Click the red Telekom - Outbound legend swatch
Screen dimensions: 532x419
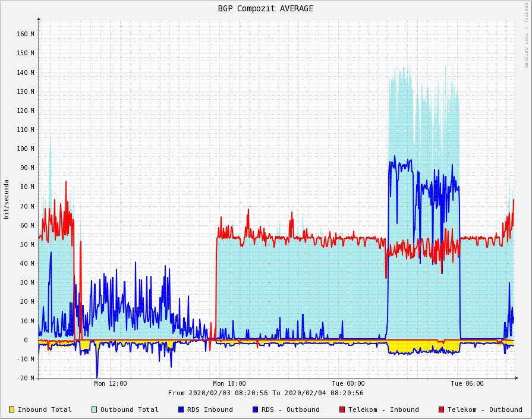point(441,409)
